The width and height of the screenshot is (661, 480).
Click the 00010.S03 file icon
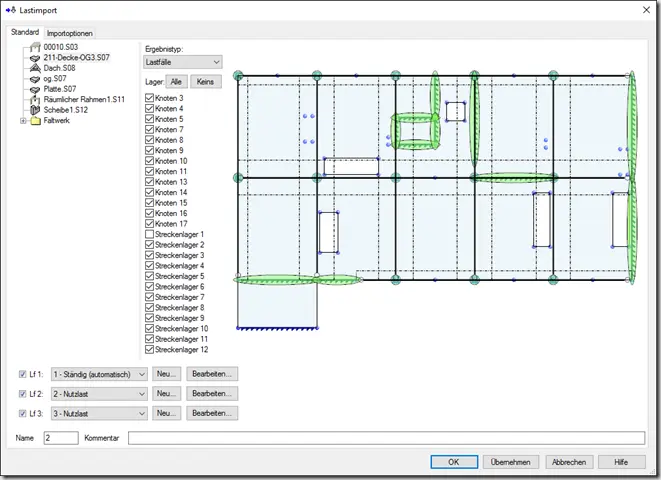point(35,47)
